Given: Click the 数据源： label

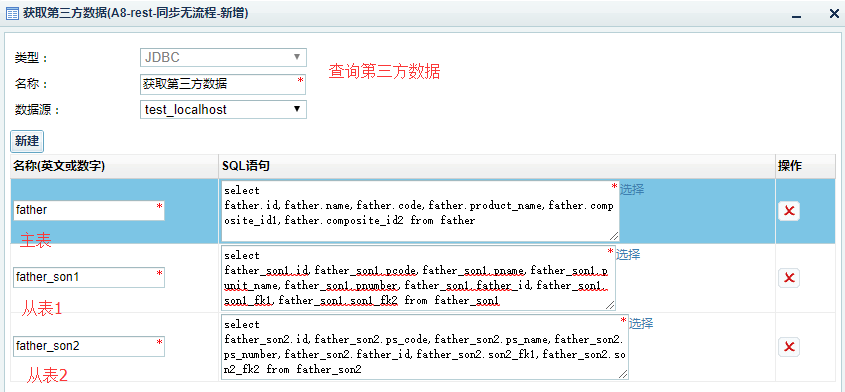Looking at the screenshot, I should [x=38, y=110].
